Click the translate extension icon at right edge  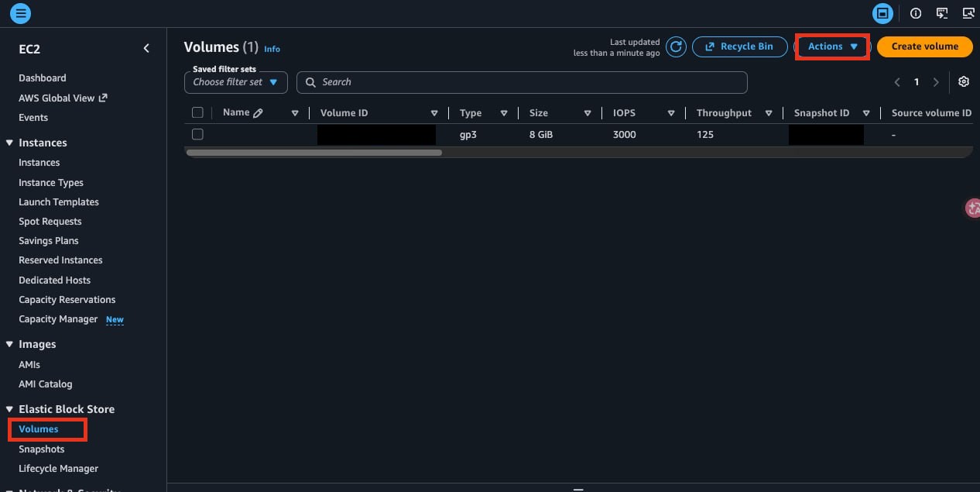pyautogui.click(x=972, y=208)
